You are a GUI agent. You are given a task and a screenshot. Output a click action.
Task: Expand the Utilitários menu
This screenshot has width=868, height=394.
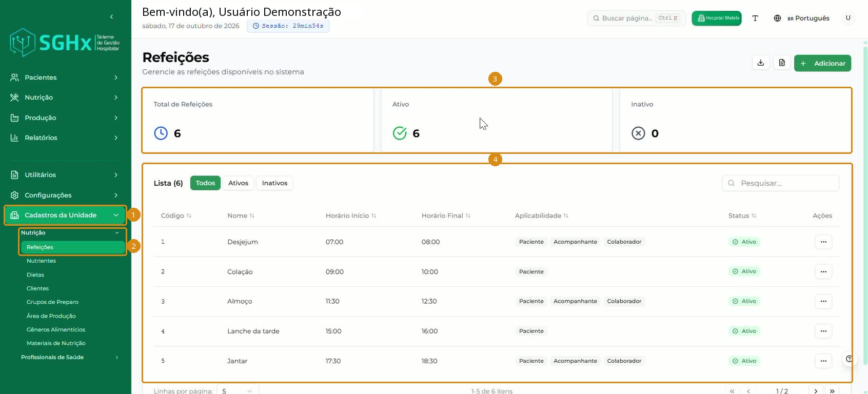tap(65, 175)
